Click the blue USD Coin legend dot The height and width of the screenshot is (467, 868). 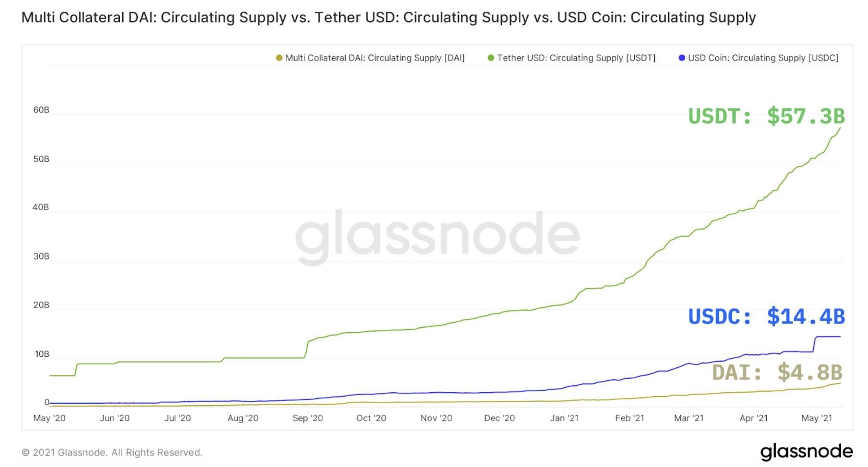681,58
